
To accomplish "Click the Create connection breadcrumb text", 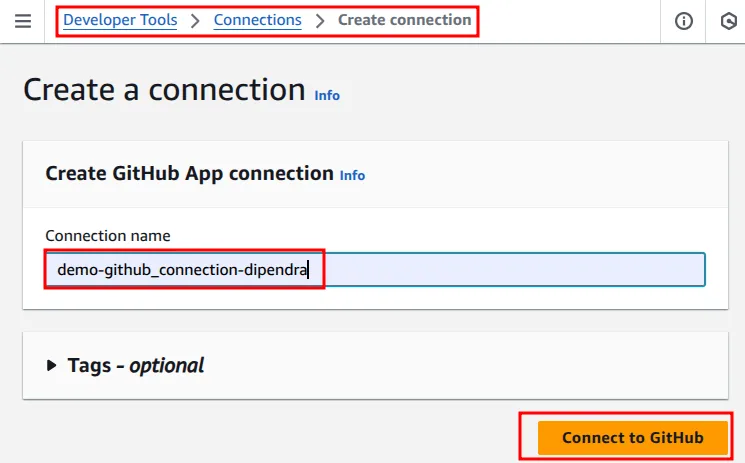I will pos(404,20).
